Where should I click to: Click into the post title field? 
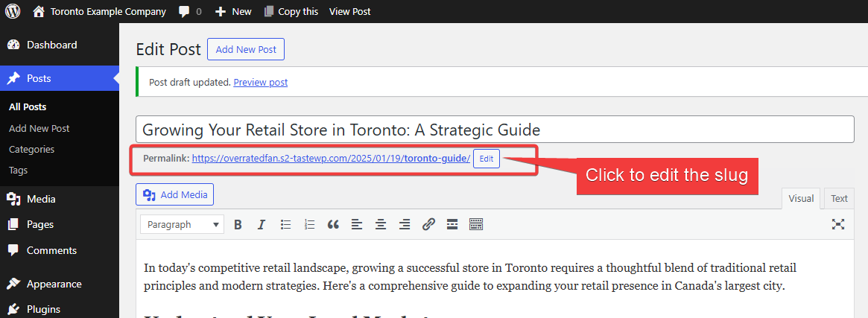pyautogui.click(x=494, y=130)
